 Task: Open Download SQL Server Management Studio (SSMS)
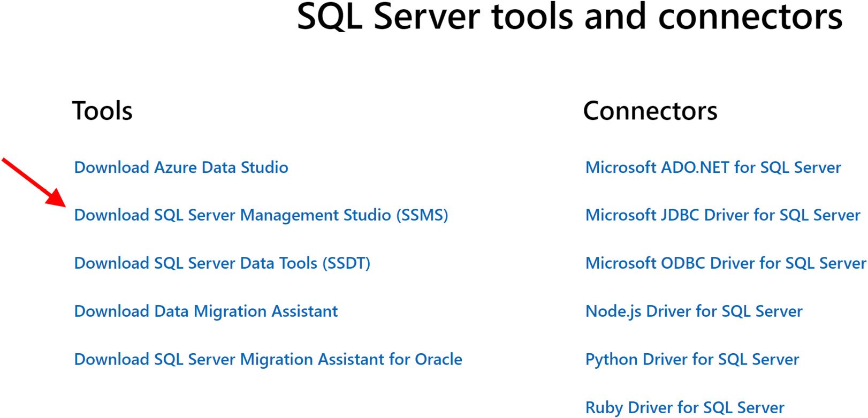tap(261, 215)
